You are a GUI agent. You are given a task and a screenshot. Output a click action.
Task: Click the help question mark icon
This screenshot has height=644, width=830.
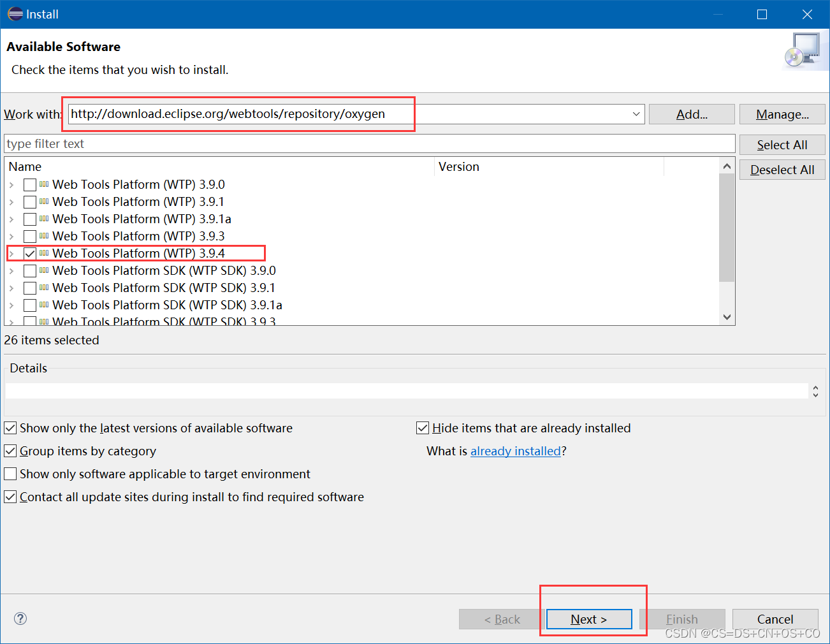pyautogui.click(x=20, y=618)
